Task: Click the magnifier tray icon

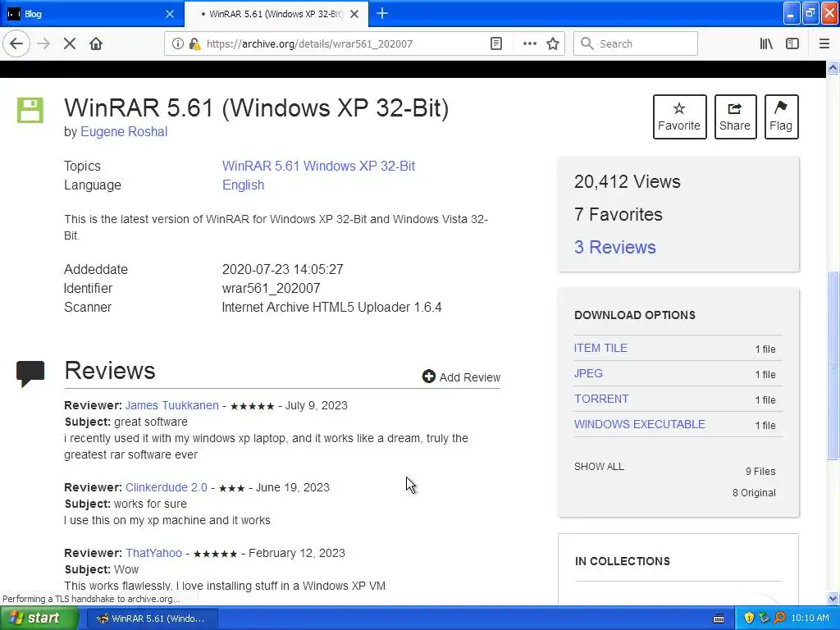Action: [x=779, y=619]
